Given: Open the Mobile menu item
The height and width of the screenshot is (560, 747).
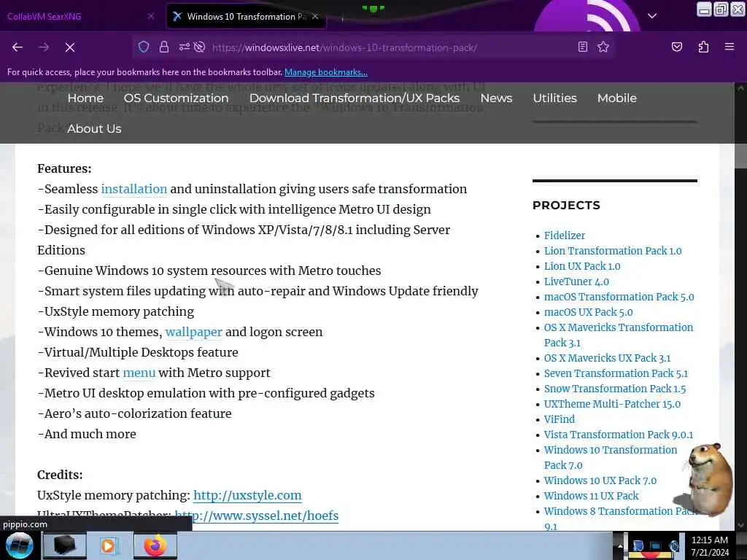Looking at the screenshot, I should (x=617, y=98).
